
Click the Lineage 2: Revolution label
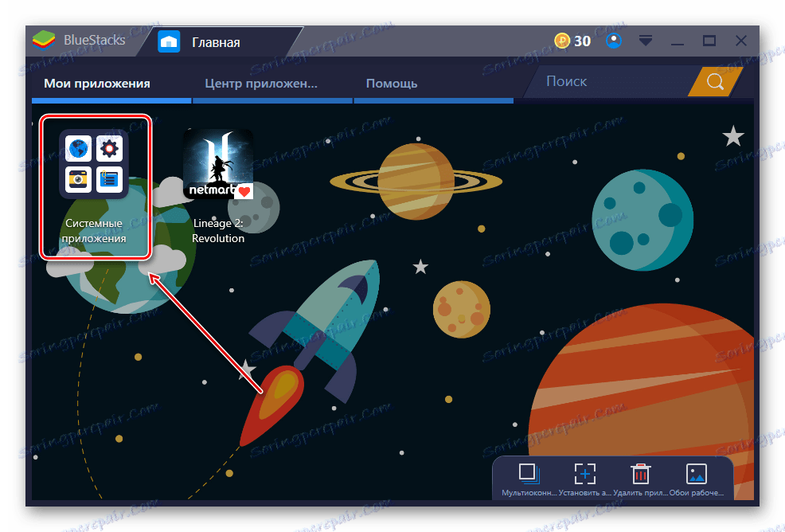218,231
